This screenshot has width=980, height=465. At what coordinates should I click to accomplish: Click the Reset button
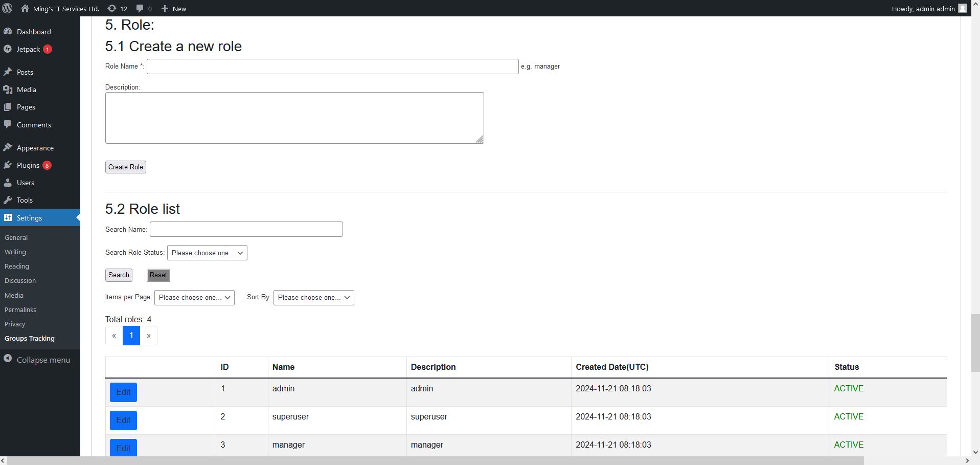click(x=158, y=275)
